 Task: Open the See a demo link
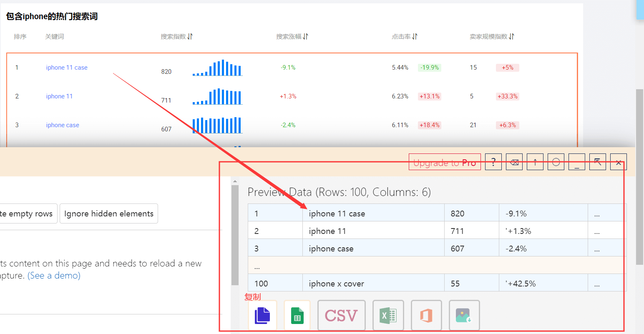(x=54, y=276)
